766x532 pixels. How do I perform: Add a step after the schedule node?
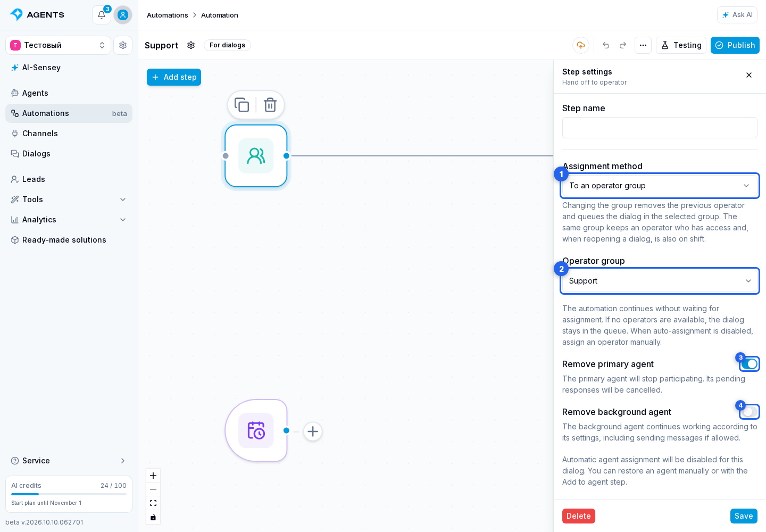coord(313,431)
